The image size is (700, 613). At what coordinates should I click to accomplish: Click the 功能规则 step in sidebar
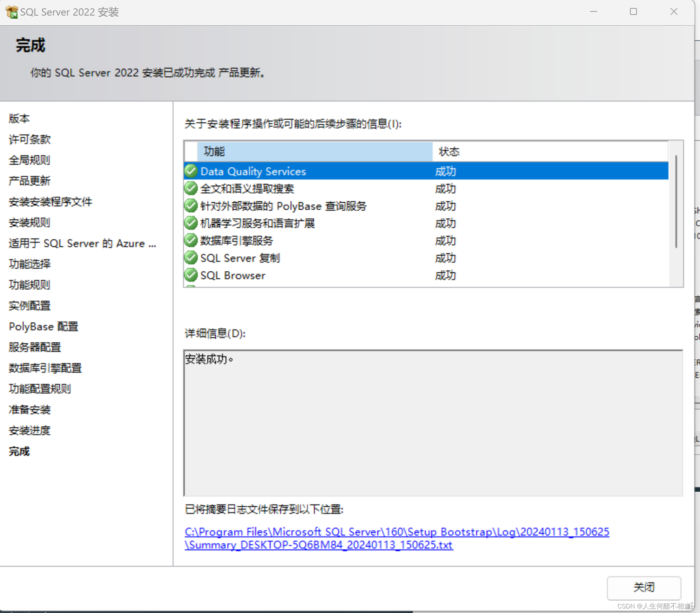(x=30, y=284)
